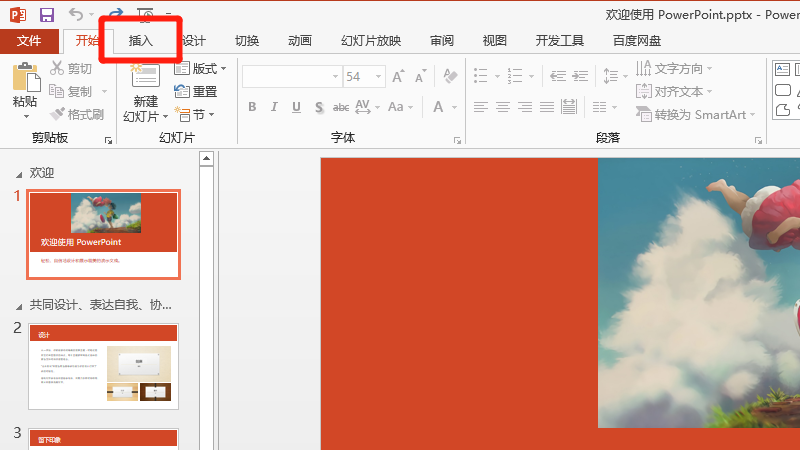The height and width of the screenshot is (450, 800).
Task: Click the rounded rectangle shape icon
Action: tap(784, 89)
